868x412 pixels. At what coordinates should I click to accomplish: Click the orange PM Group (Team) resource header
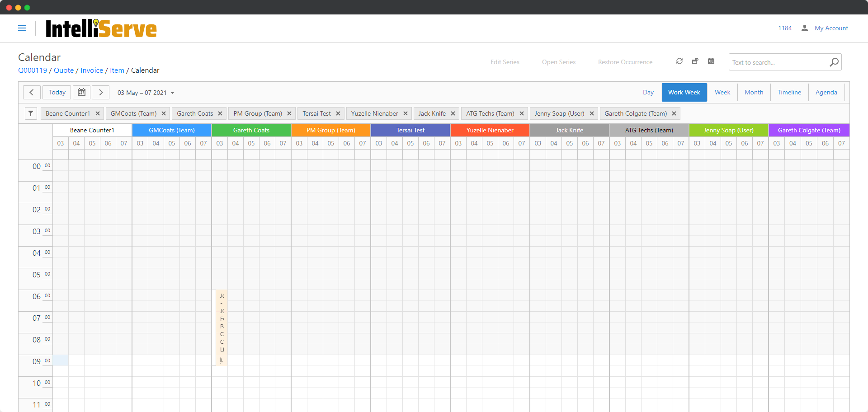[x=331, y=130]
